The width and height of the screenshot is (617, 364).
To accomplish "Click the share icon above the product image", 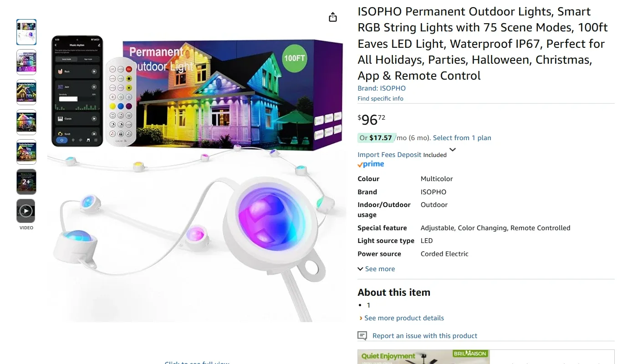I will click(x=332, y=16).
